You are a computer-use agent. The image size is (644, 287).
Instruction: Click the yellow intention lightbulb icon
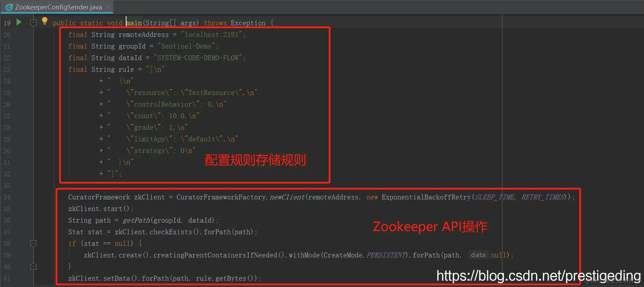click(45, 21)
